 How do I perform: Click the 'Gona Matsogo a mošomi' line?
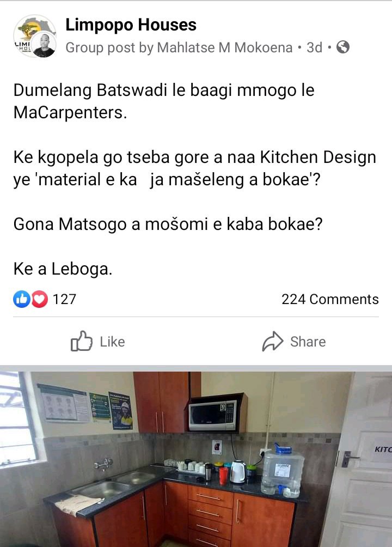click(x=168, y=224)
